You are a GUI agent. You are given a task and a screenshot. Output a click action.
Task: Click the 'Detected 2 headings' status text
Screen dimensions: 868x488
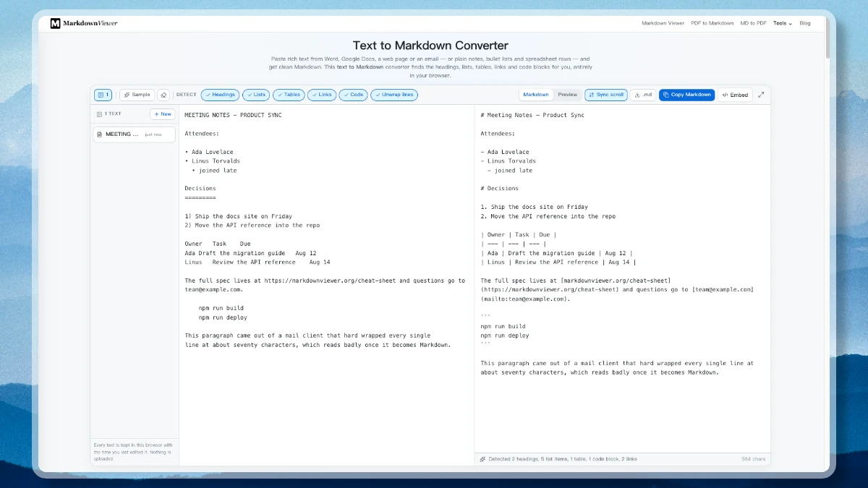563,459
